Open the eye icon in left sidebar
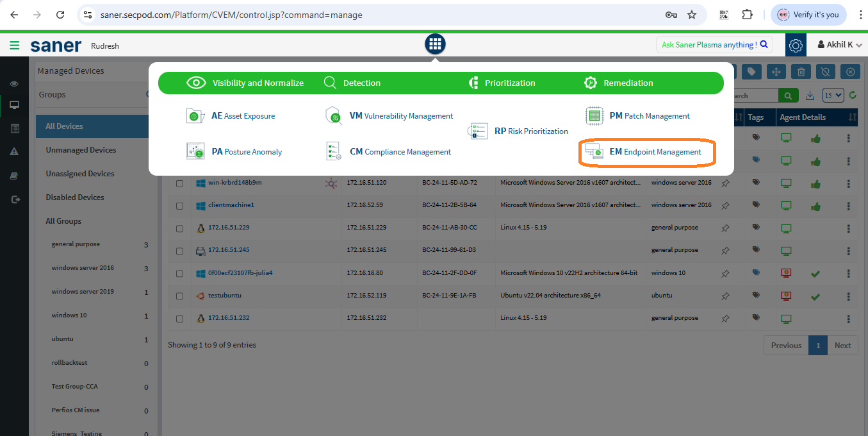 coord(14,84)
